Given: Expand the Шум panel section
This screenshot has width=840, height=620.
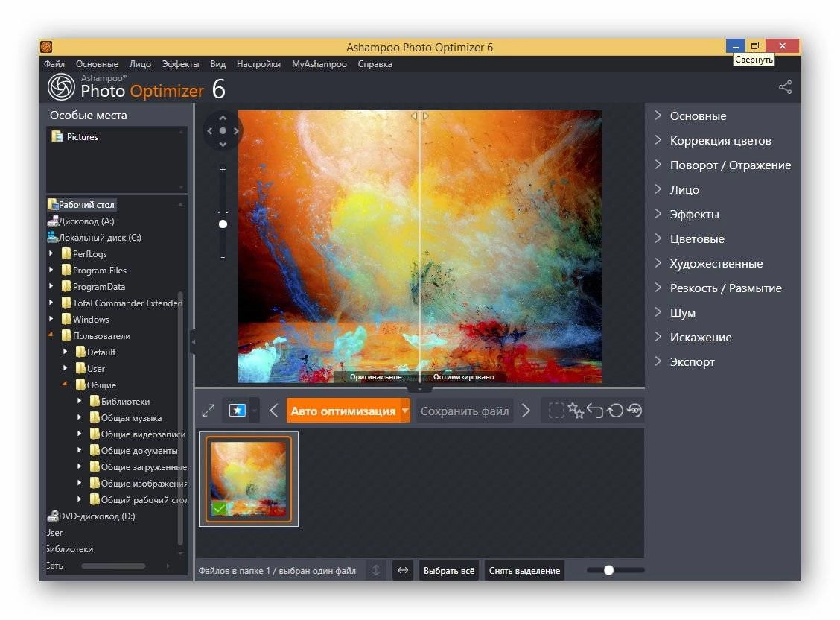Looking at the screenshot, I should coord(658,312).
